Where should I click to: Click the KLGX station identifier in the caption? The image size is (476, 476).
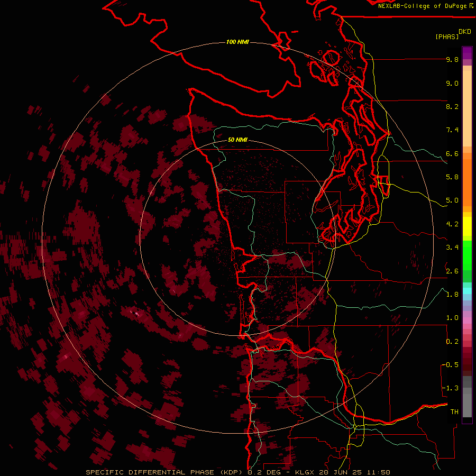[305, 472]
